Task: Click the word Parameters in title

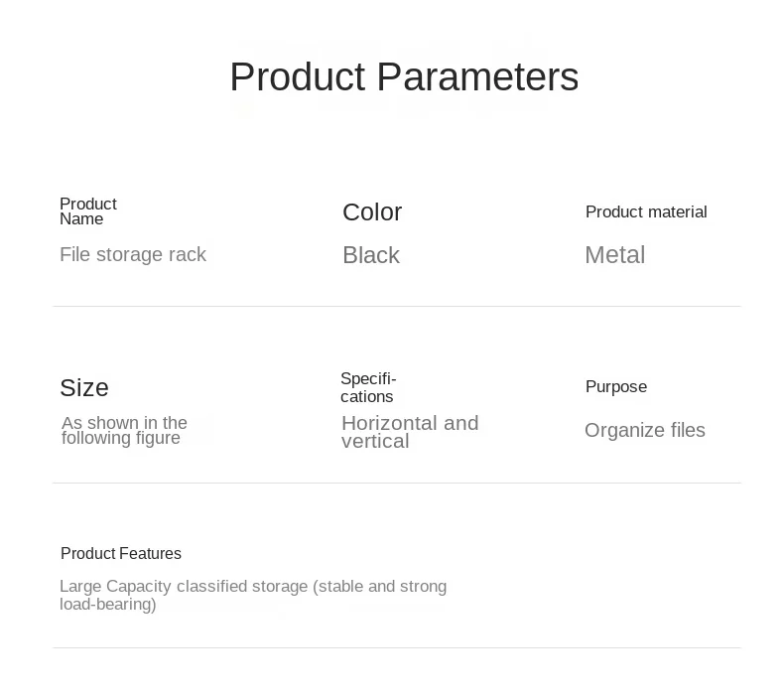Action: (x=476, y=77)
